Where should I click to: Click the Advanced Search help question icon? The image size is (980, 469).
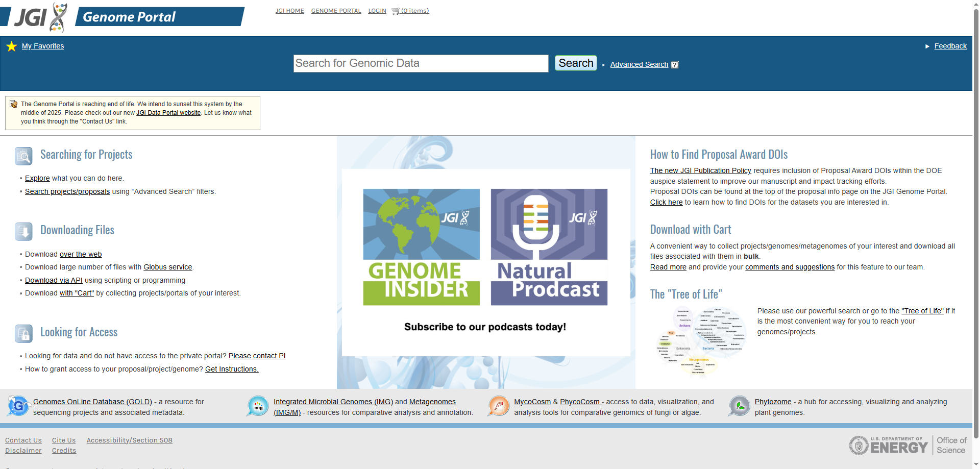tap(675, 65)
